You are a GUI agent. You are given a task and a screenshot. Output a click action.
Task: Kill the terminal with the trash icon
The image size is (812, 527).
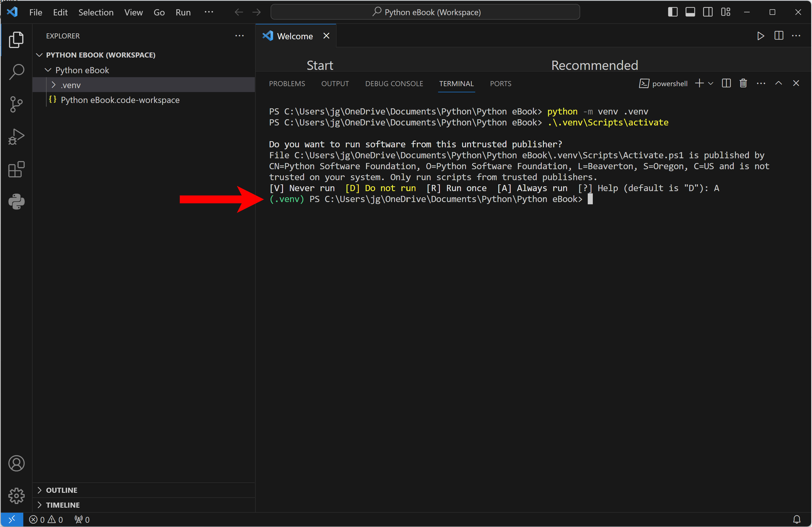(x=743, y=83)
